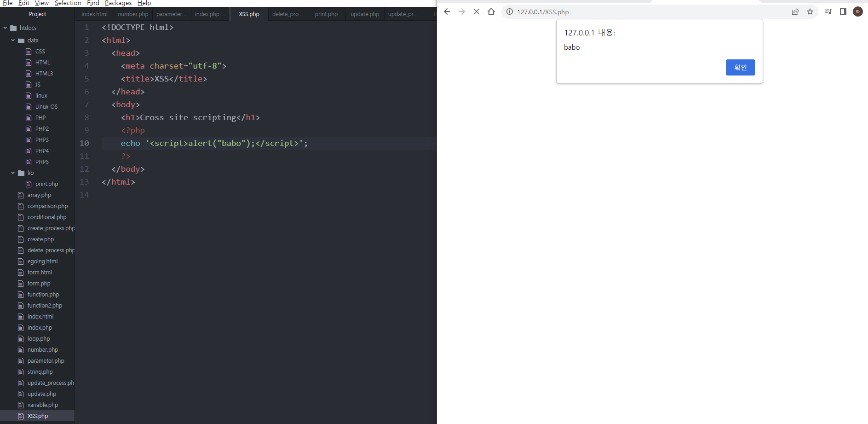Click the file icon beside egoing.html
This screenshot has height=424, width=868.
pyautogui.click(x=21, y=261)
